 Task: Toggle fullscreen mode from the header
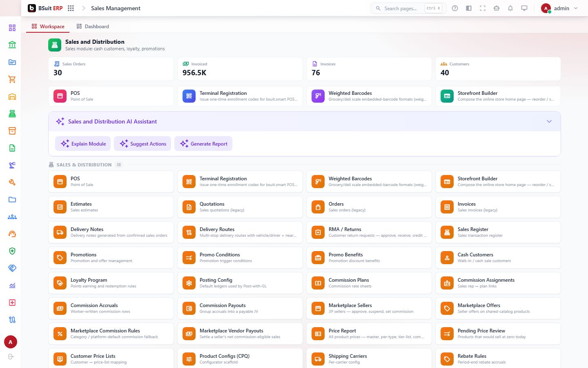(x=483, y=8)
